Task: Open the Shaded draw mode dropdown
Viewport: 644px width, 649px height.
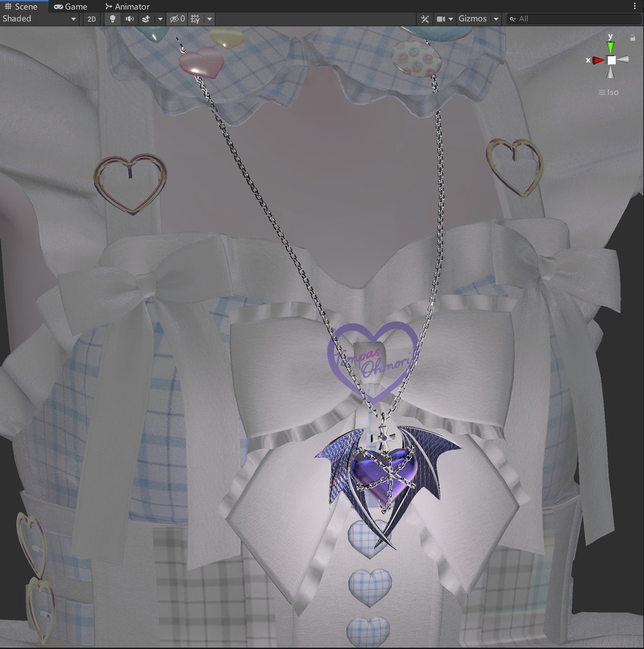Action: coord(39,19)
